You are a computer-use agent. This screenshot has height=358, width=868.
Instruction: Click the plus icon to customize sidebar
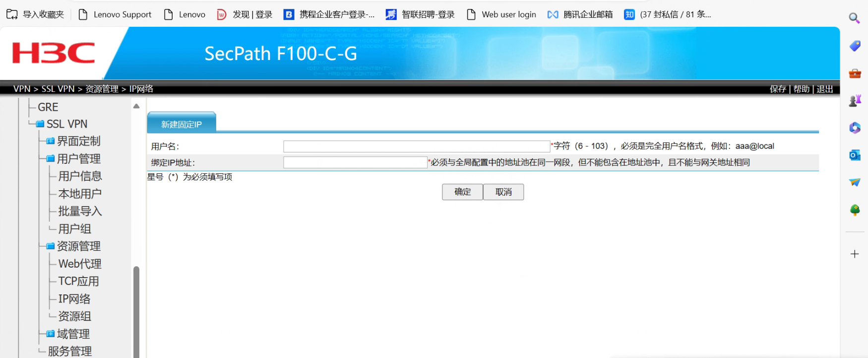855,254
